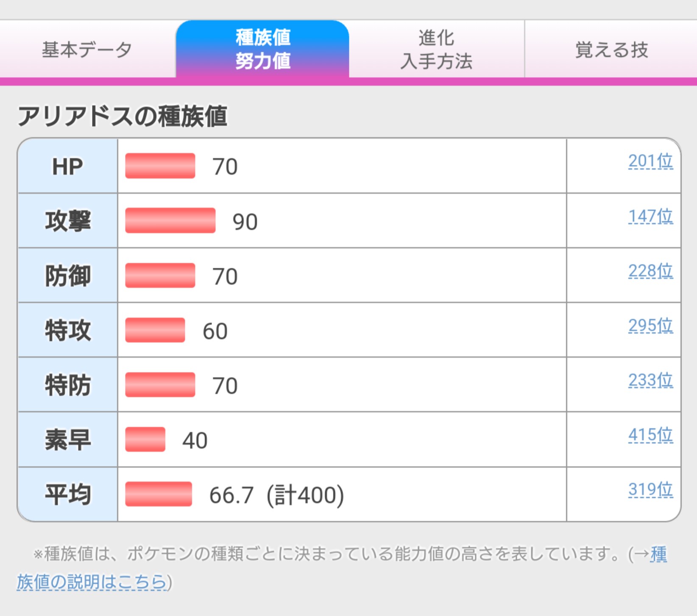Click the 233位 special defense ranking
The width and height of the screenshot is (697, 616).
650,380
